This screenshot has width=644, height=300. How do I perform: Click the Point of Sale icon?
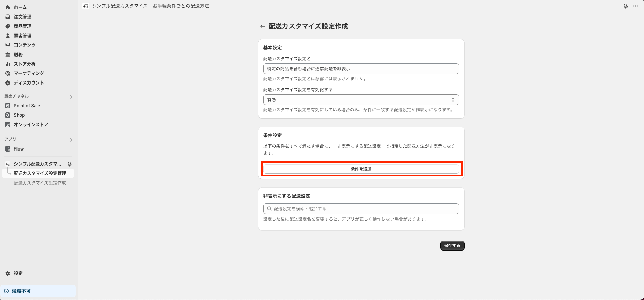pos(8,106)
